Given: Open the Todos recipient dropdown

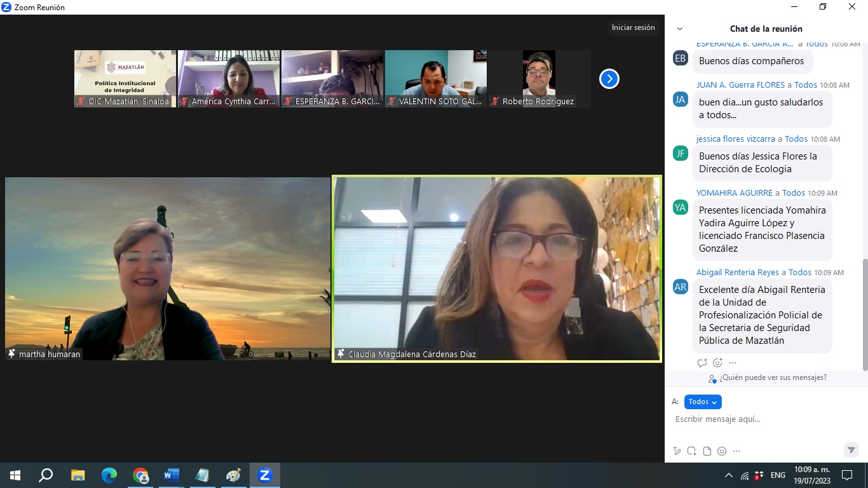Looking at the screenshot, I should (x=703, y=402).
